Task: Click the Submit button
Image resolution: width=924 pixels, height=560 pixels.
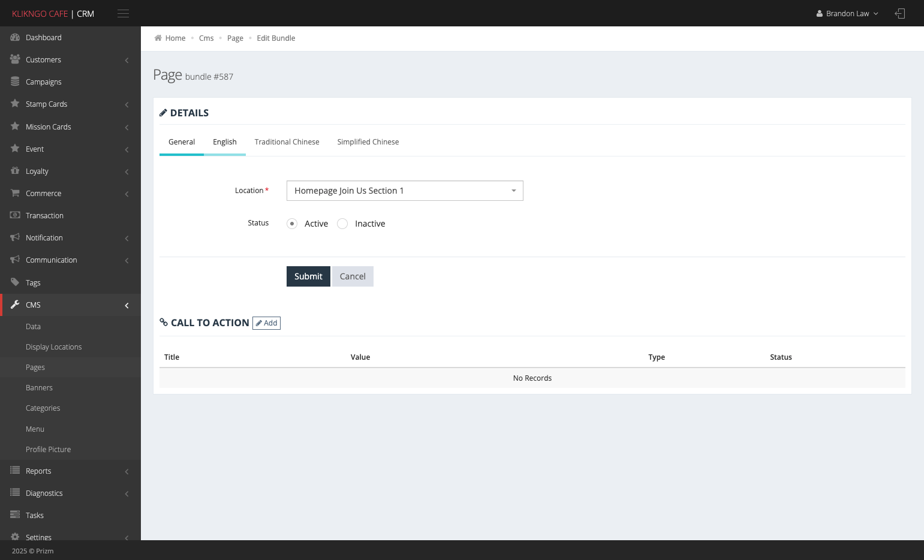Action: coord(308,276)
